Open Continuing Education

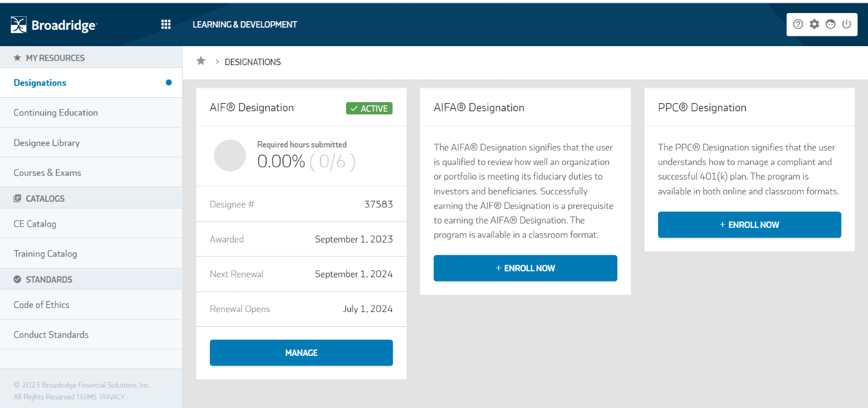[x=91, y=112]
